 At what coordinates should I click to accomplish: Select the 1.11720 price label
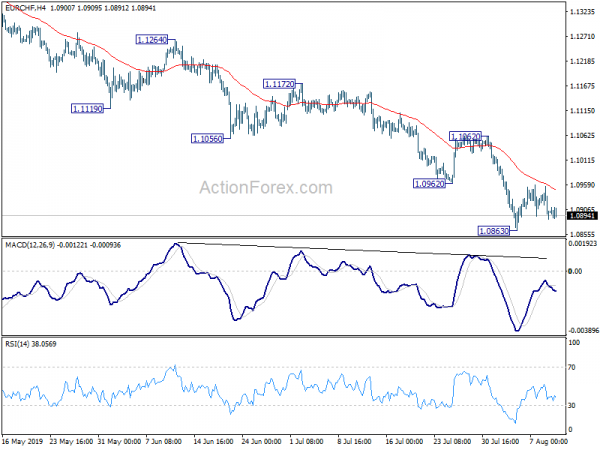click(279, 84)
